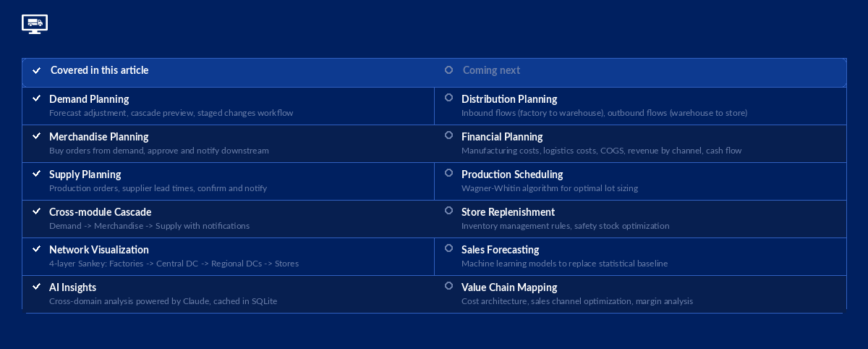868x349 pixels.
Task: Click circle marker beside Sales Forecasting
Action: coord(448,248)
